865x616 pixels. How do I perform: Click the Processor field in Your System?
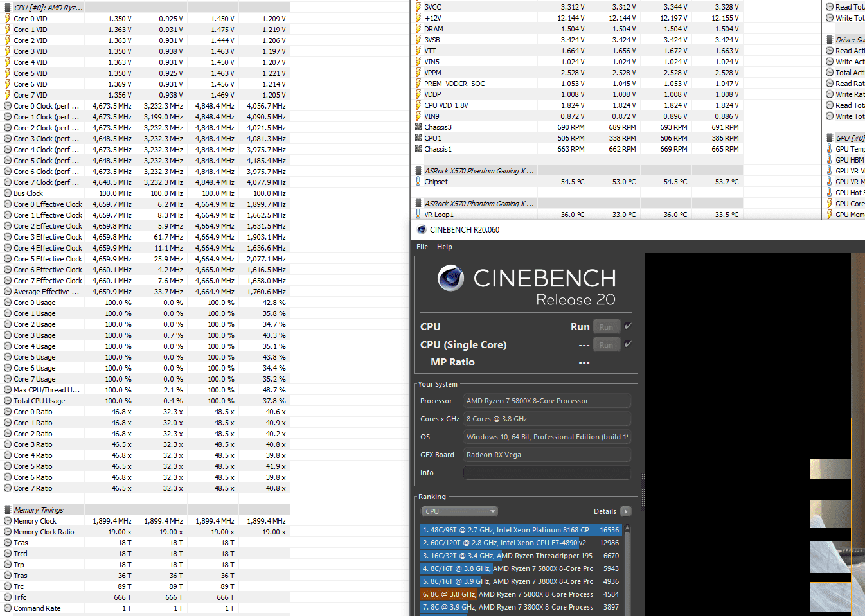[547, 401]
